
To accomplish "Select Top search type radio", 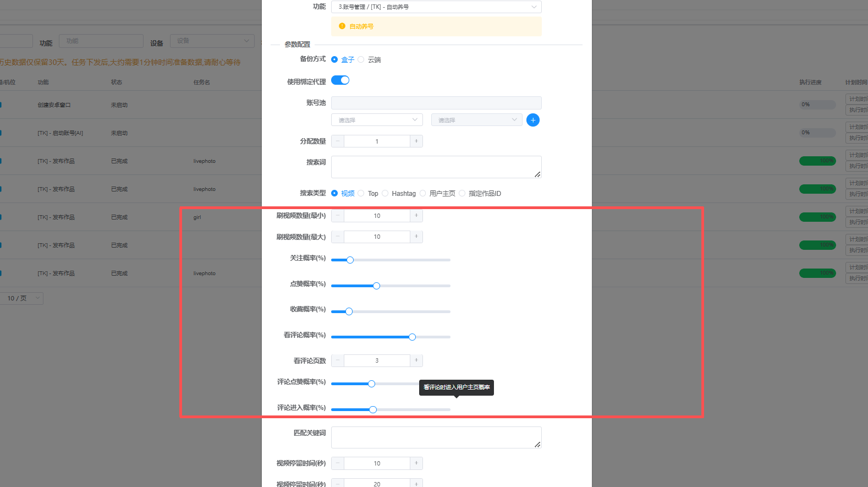I will click(361, 193).
